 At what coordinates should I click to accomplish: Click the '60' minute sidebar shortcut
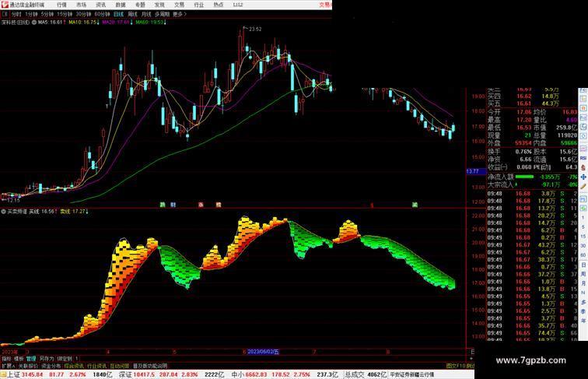(x=583, y=255)
